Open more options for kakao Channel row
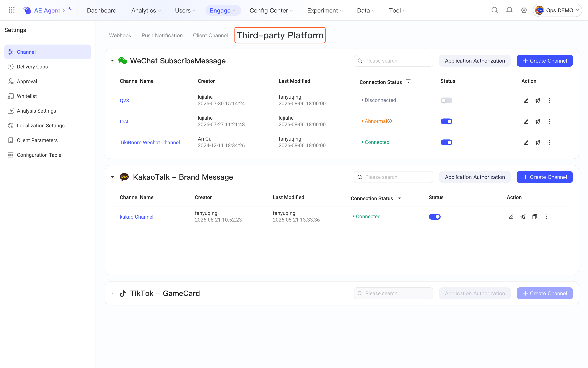This screenshot has height=368, width=588. tap(546, 217)
